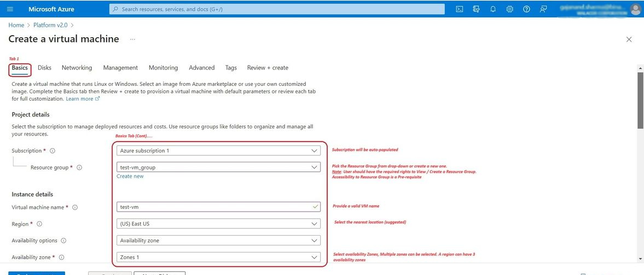Click the Virtual machine name field with test-vm

(218, 207)
